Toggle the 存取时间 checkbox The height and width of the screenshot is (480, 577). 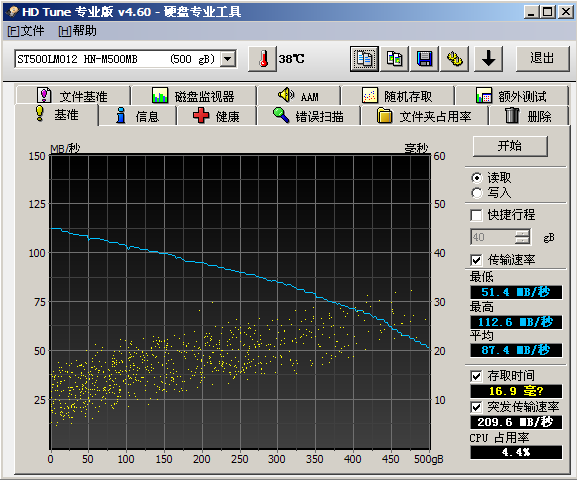coord(476,376)
